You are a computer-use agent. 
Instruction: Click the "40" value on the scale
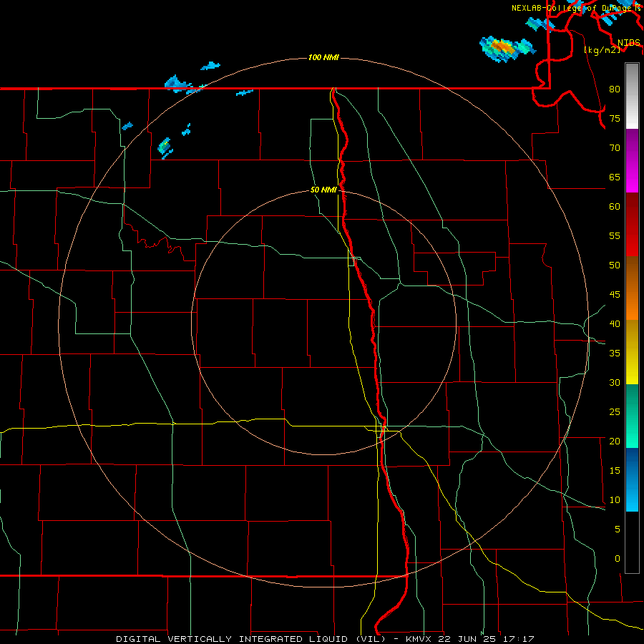(x=615, y=324)
